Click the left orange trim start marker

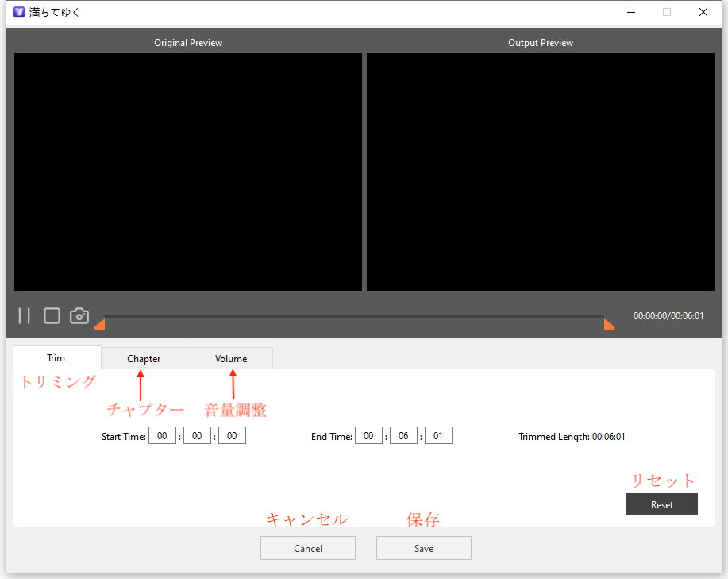(100, 324)
